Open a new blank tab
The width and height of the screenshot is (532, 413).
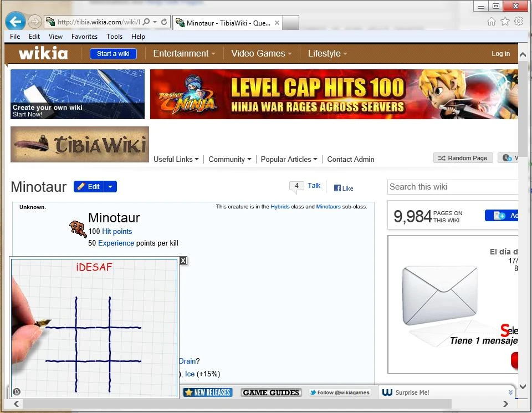[x=291, y=23]
